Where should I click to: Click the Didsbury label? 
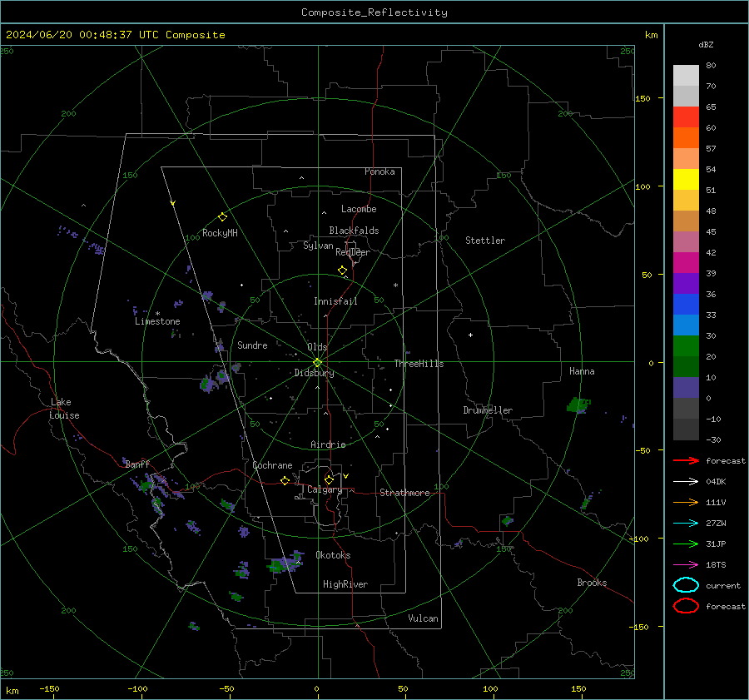314,373
